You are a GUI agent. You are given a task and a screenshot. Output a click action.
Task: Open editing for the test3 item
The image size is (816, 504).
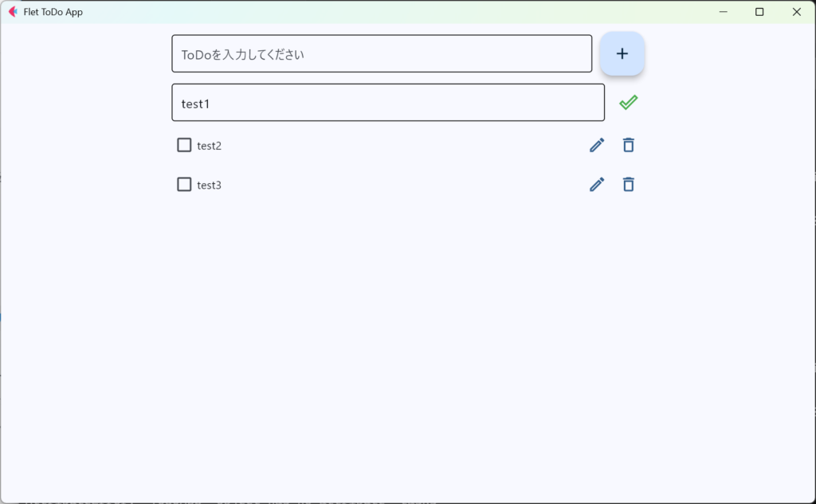coord(597,185)
